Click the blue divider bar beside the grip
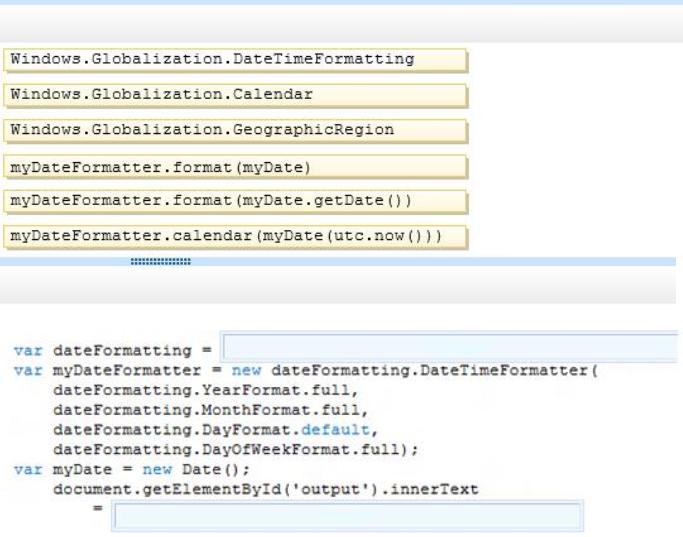683x537 pixels. pyautogui.click(x=433, y=261)
